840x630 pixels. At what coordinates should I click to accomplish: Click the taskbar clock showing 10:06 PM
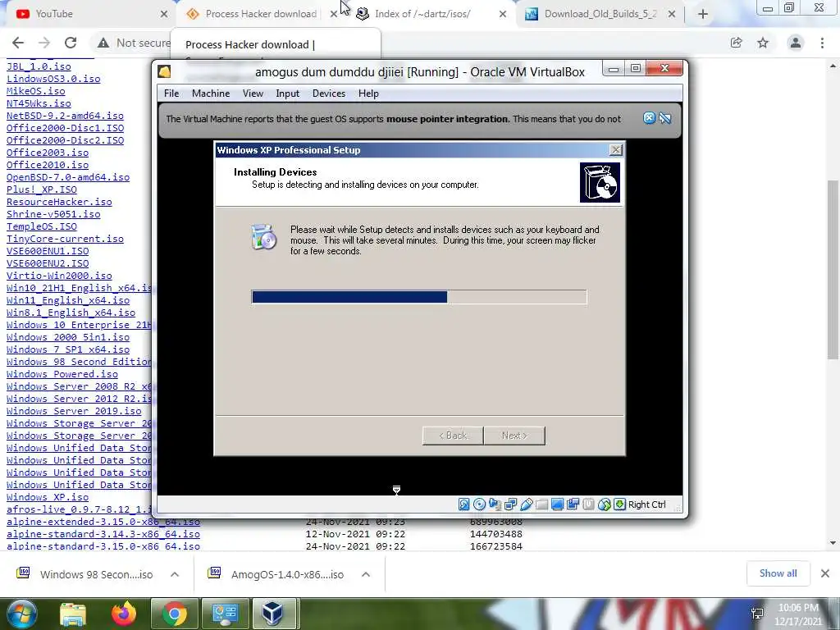click(x=797, y=614)
